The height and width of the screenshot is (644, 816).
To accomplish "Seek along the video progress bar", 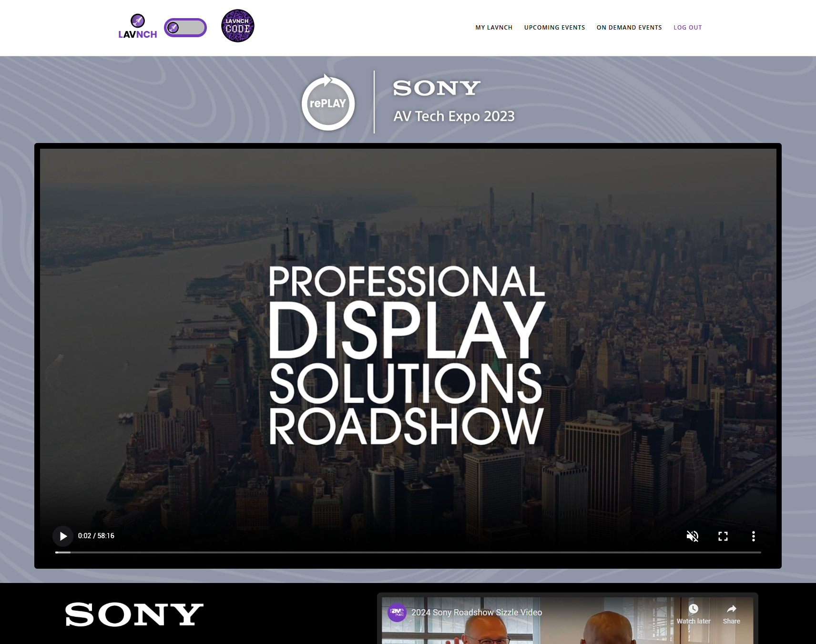I will 408,552.
